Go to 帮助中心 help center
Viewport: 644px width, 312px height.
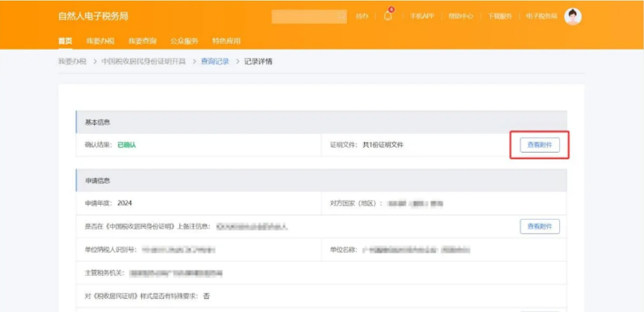461,17
